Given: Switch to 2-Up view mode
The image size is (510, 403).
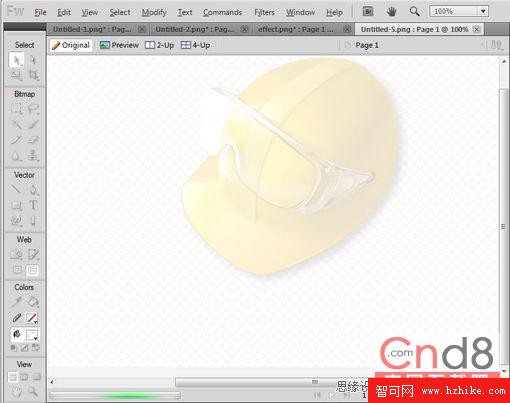Looking at the screenshot, I should coord(160,45).
